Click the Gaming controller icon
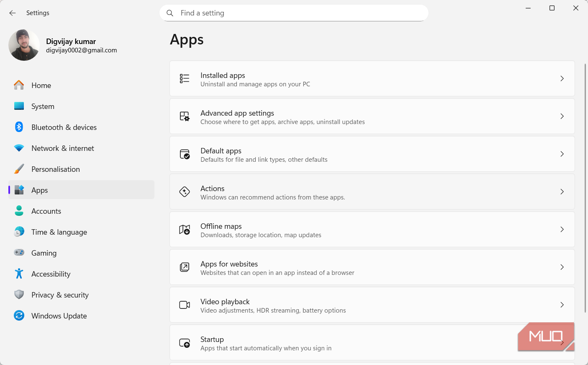Viewport: 588px width, 365px height. (x=19, y=252)
